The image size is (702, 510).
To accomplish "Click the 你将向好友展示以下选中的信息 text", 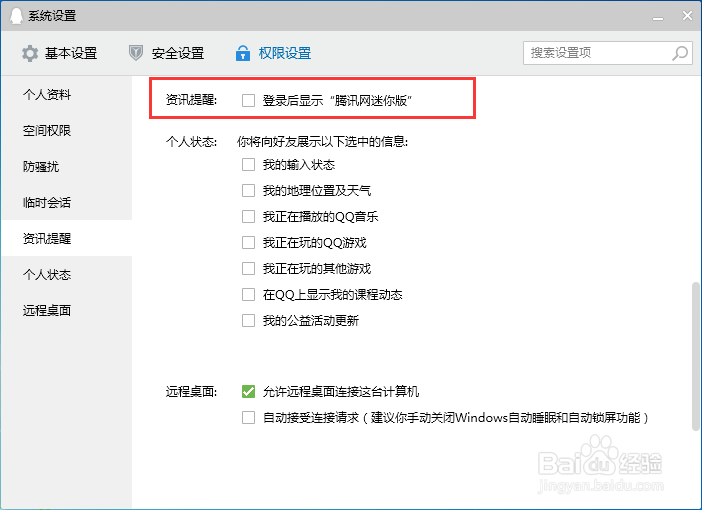I will coord(322,142).
